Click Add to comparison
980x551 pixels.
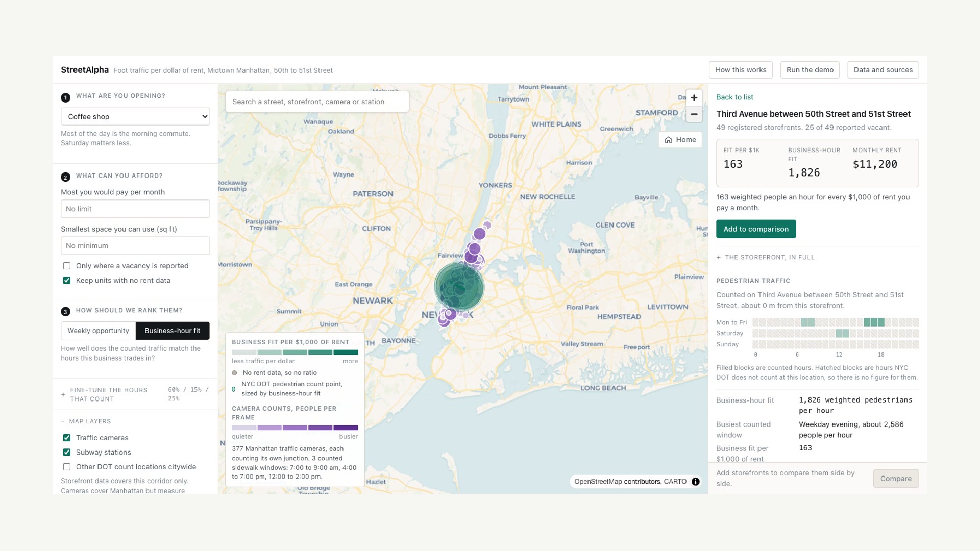(756, 229)
